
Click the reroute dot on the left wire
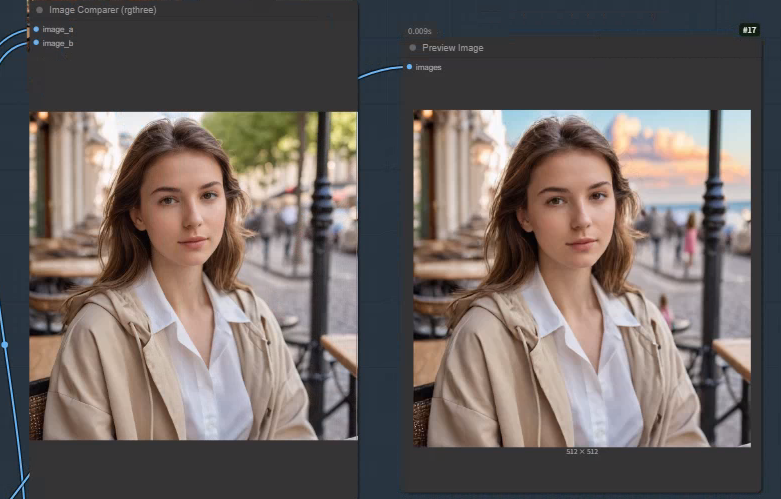(x=4, y=345)
